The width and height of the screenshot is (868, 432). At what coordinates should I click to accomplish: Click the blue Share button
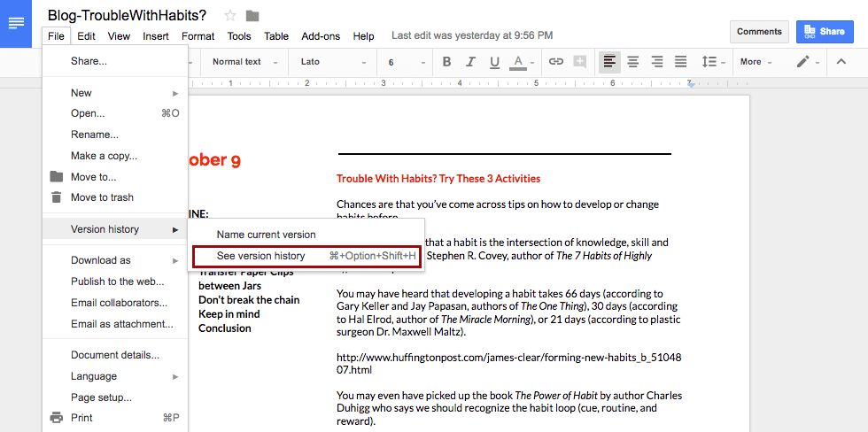pyautogui.click(x=824, y=32)
